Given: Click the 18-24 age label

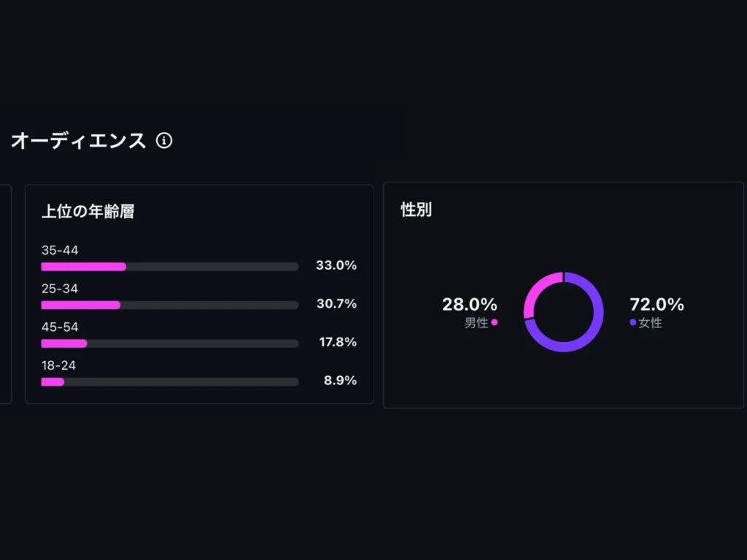Looking at the screenshot, I should coord(58,365).
